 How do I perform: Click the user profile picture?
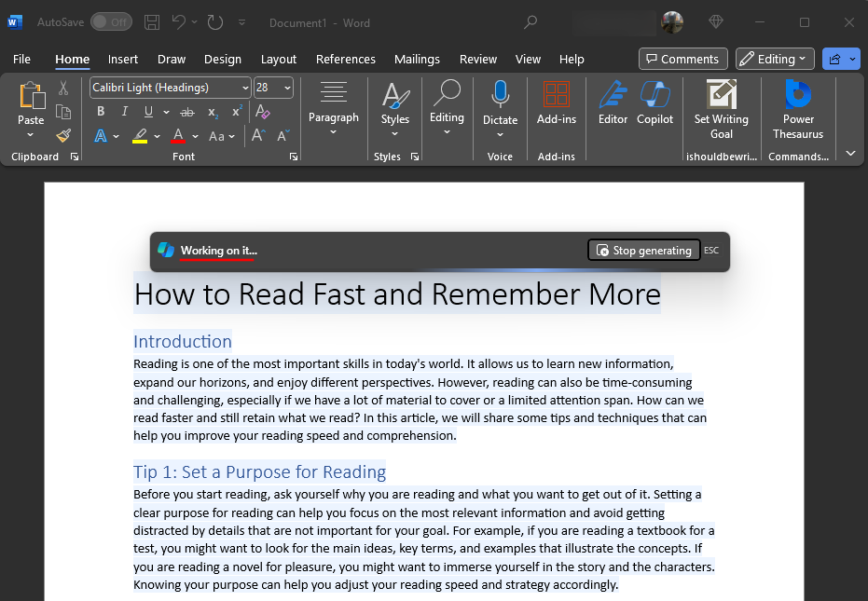(672, 22)
